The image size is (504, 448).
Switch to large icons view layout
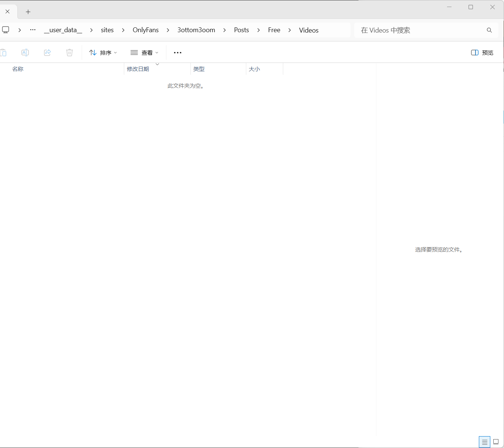point(496,442)
